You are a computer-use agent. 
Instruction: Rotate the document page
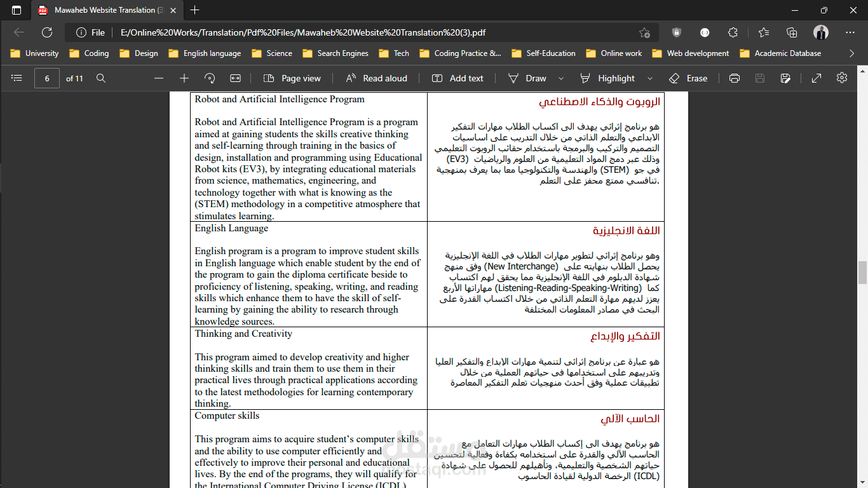tap(209, 78)
